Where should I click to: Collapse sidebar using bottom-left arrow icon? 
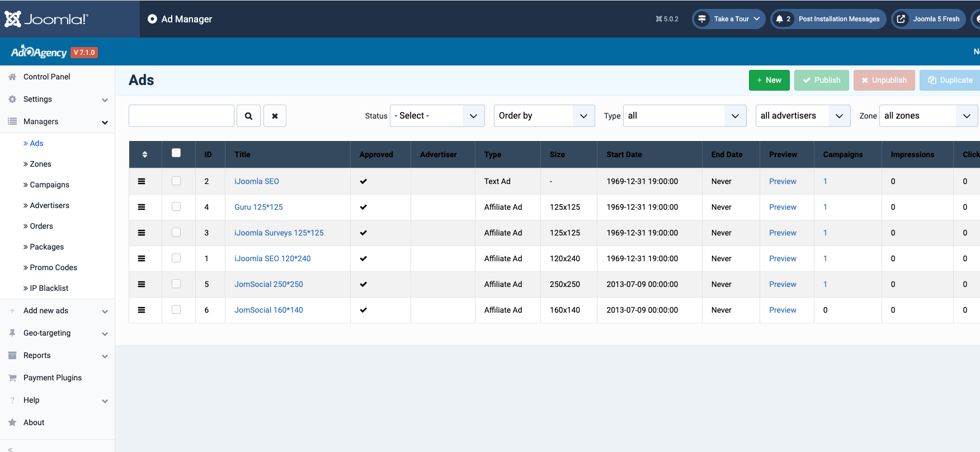[10, 449]
